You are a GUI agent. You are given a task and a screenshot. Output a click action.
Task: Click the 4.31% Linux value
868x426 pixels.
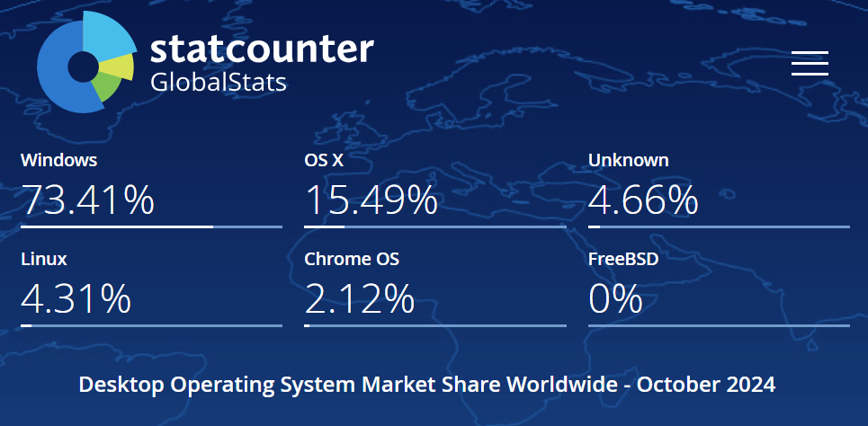[x=76, y=298]
